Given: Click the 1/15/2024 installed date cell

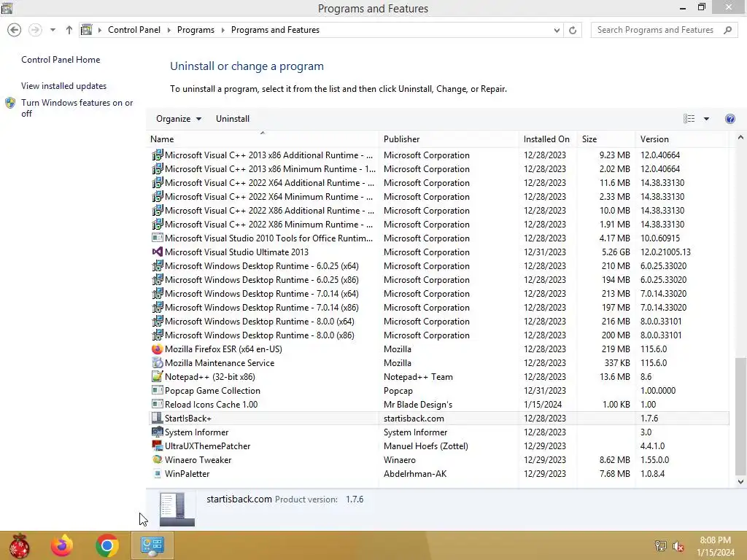Looking at the screenshot, I should (543, 404).
